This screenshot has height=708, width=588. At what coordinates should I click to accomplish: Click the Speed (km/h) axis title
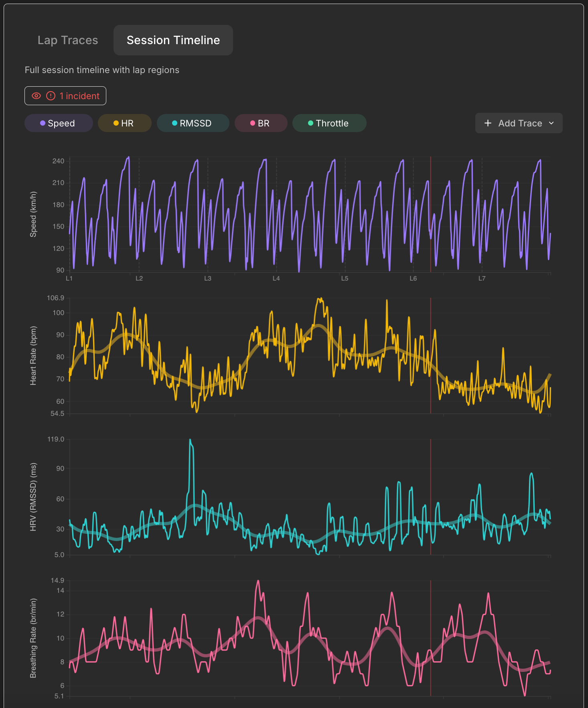[x=33, y=214]
